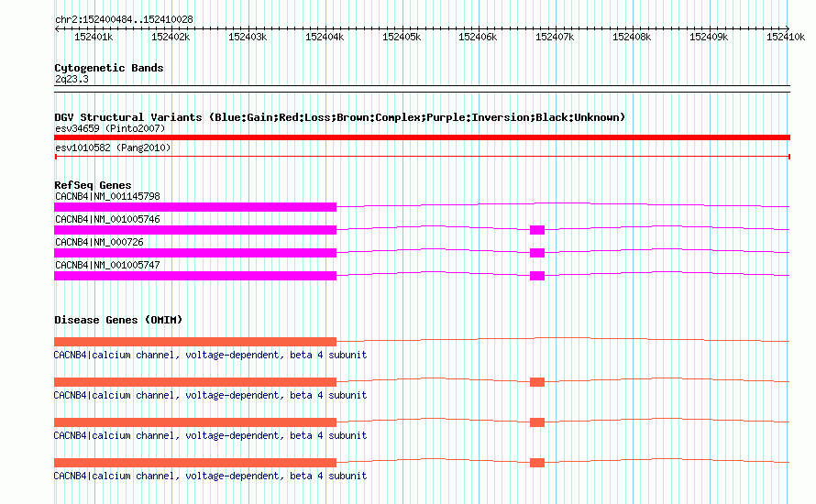The height and width of the screenshot is (504, 816).
Task: Click the small magenta exon of NM_000726
Action: click(x=537, y=253)
